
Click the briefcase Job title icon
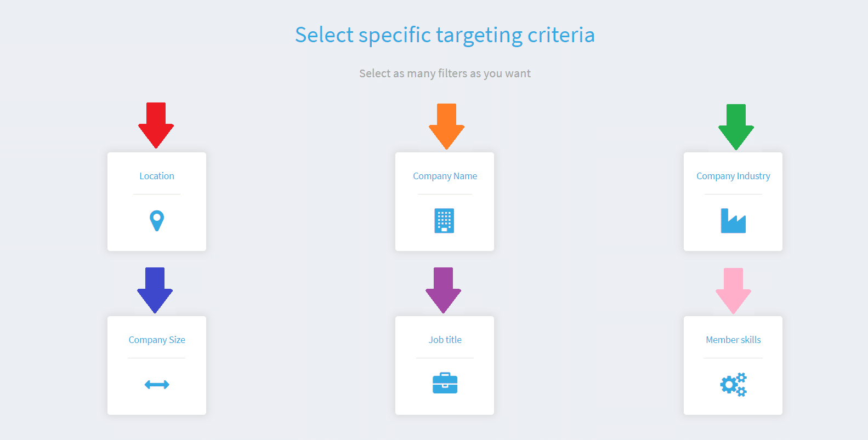coord(445,383)
